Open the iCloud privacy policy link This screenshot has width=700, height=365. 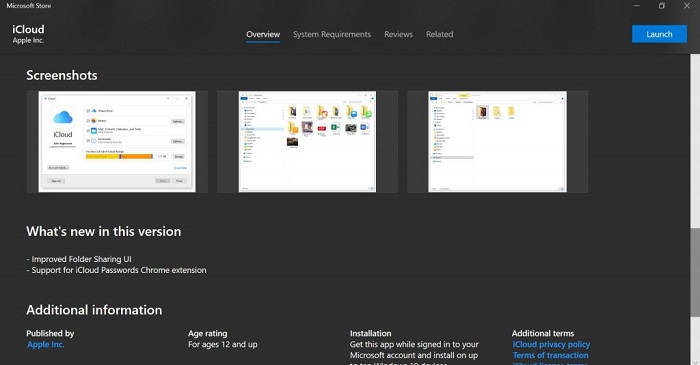tap(551, 344)
